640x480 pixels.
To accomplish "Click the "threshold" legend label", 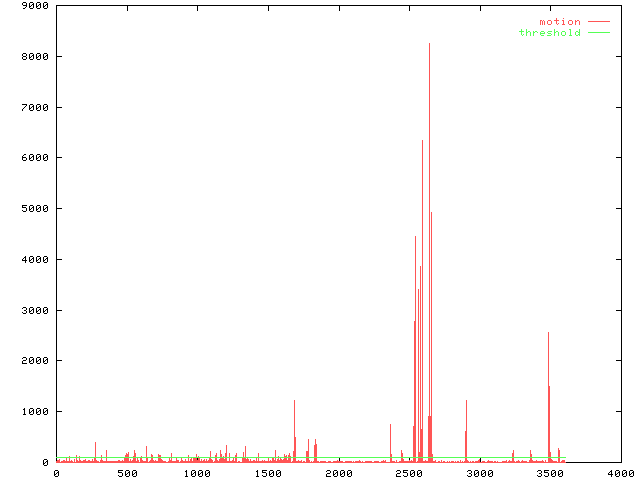I will 549,32.
